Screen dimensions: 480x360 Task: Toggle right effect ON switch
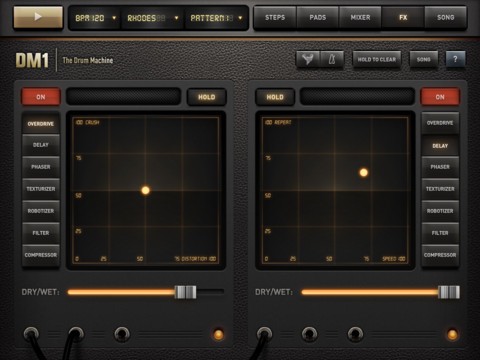click(440, 97)
